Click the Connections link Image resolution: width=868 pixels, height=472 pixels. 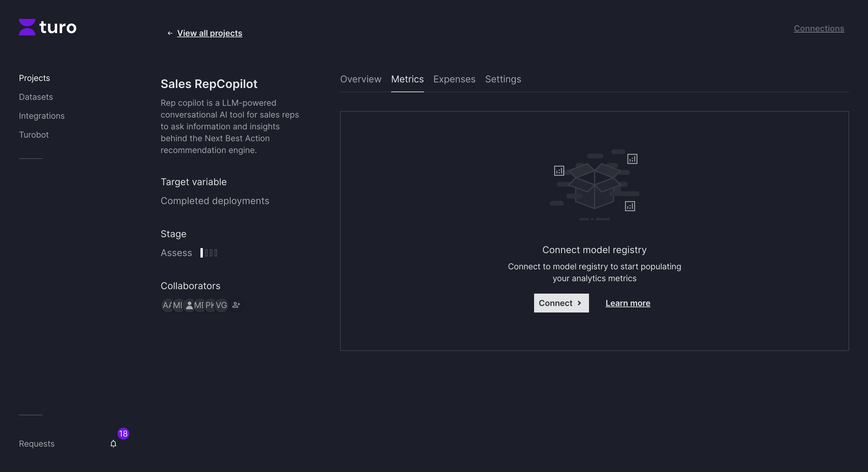click(x=819, y=28)
